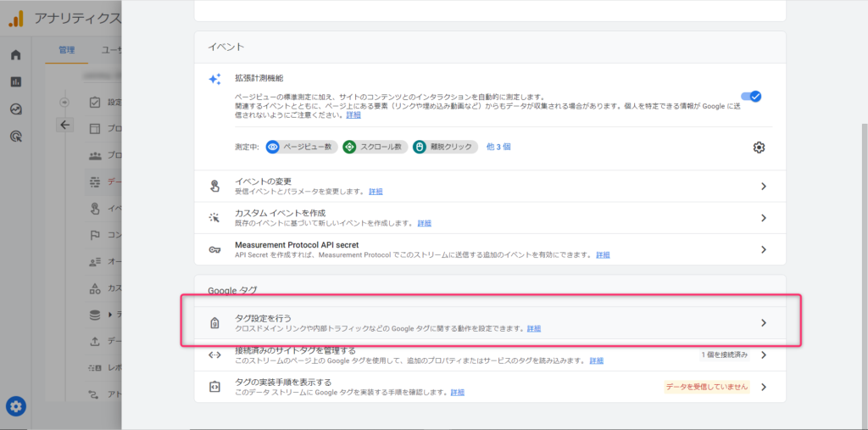
Task: Click the 他 3 個 link
Action: (x=498, y=147)
